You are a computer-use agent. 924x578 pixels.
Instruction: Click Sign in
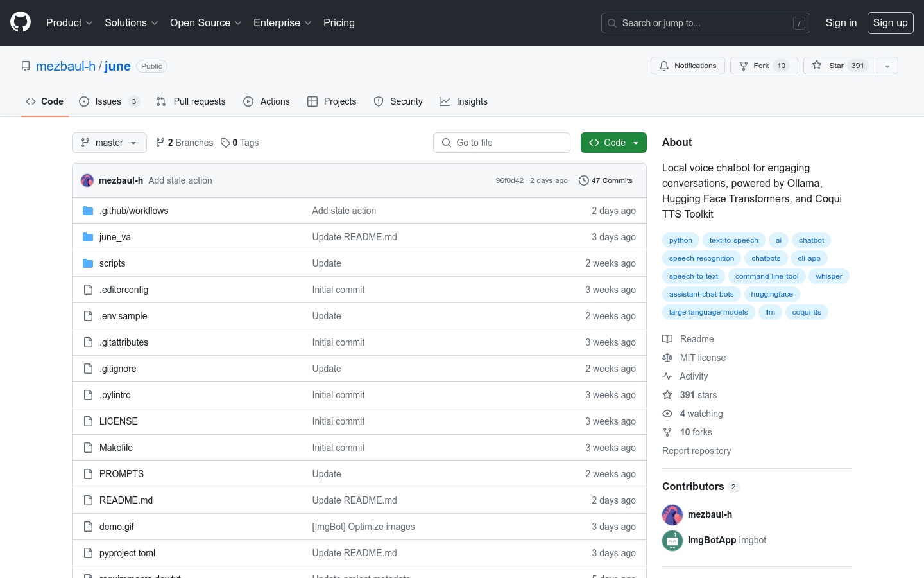(x=841, y=22)
